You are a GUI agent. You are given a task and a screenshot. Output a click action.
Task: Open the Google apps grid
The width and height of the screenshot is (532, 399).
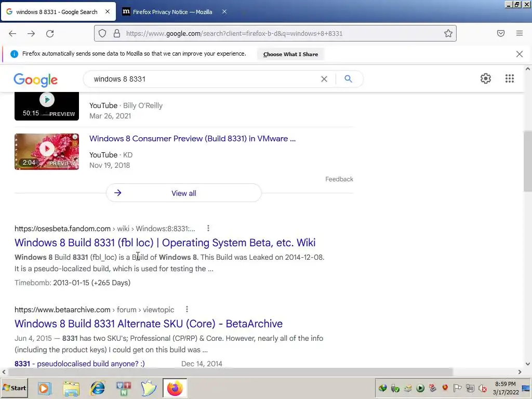(510, 78)
